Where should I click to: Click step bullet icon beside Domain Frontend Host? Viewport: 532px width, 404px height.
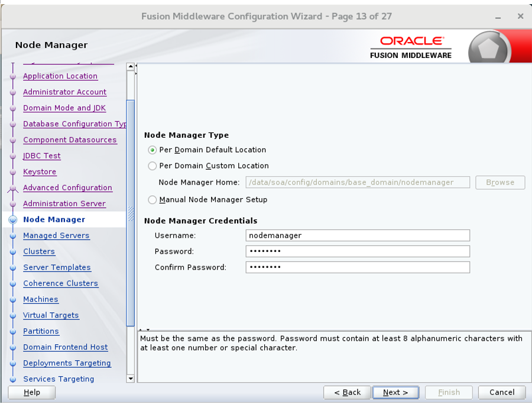[13, 348]
